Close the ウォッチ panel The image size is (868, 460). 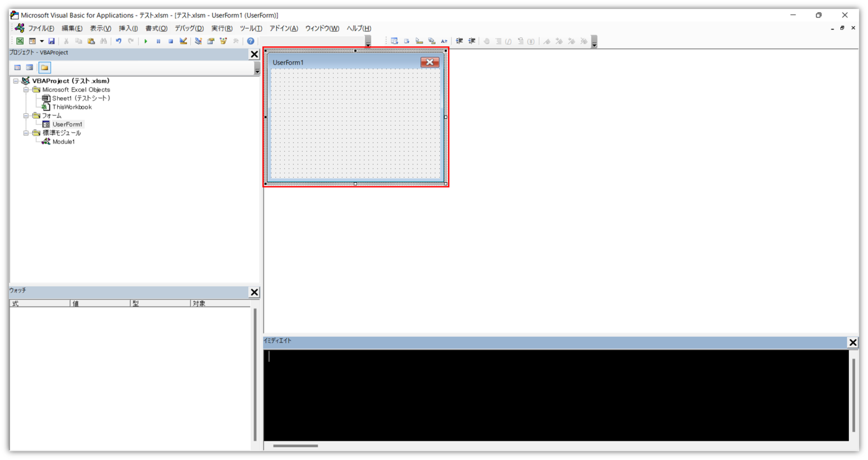point(254,292)
